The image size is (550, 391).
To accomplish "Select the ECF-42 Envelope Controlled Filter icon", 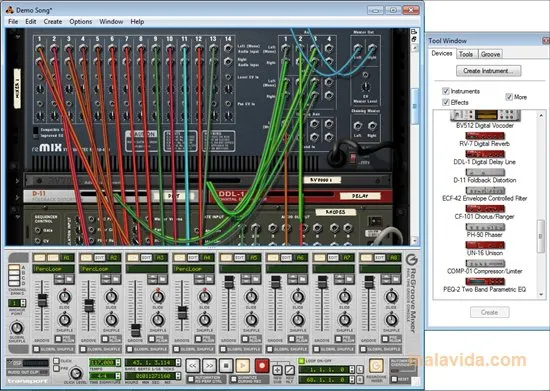I will pos(485,190).
